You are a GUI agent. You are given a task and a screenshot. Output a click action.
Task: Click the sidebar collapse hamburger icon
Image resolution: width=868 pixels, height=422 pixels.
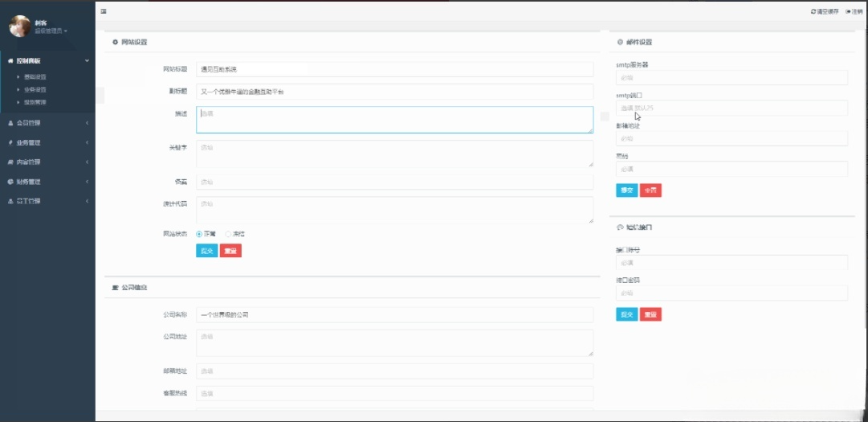104,11
